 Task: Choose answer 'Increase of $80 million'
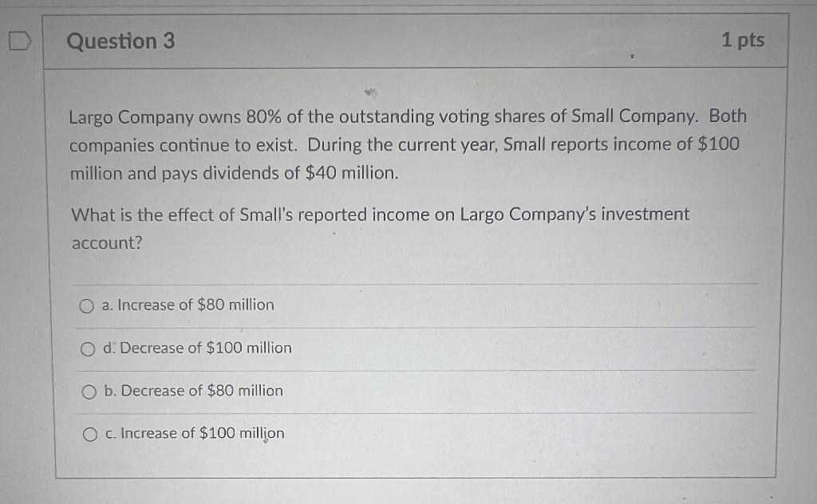pyautogui.click(x=187, y=305)
